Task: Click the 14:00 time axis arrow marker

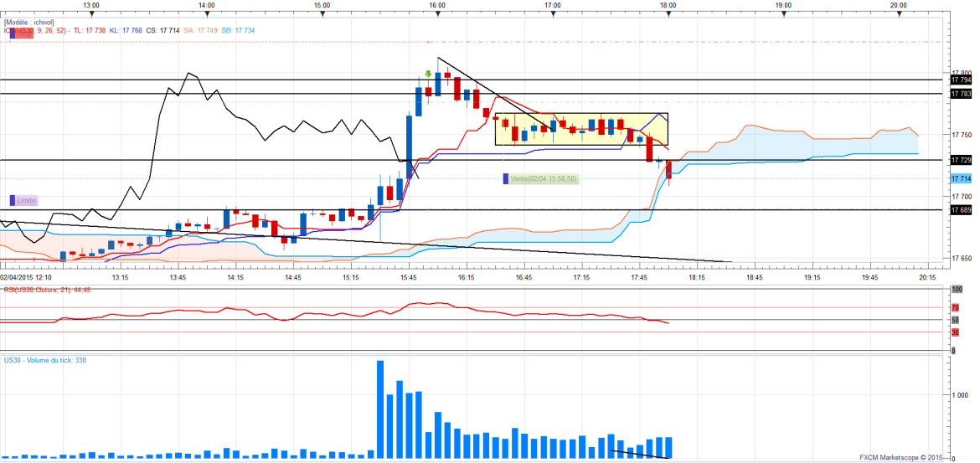Action: tap(207, 13)
